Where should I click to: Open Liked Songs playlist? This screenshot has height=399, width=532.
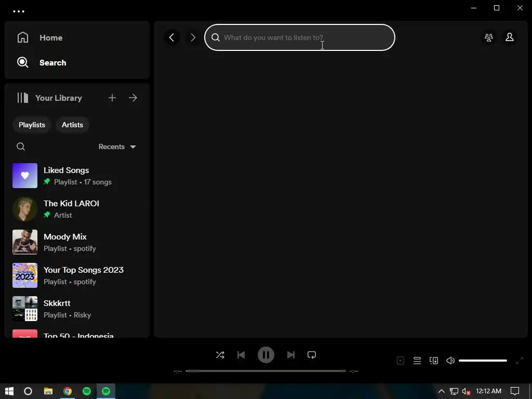pyautogui.click(x=77, y=176)
